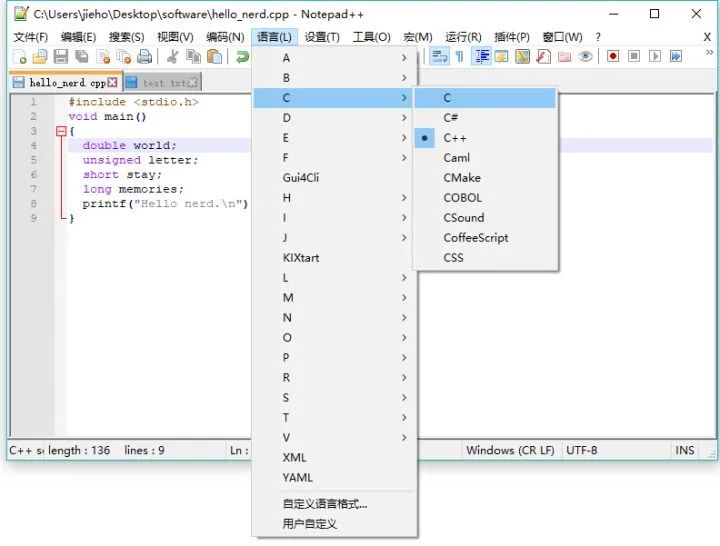Image resolution: width=720 pixels, height=546 pixels.
Task: Open the 设置(T) menu
Action: coord(322,37)
